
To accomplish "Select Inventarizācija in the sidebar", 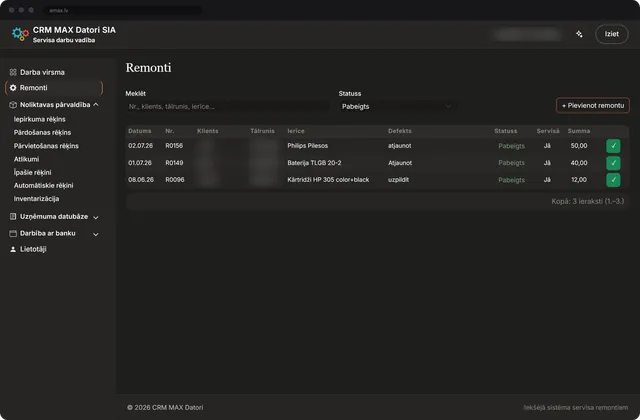I will click(36, 199).
